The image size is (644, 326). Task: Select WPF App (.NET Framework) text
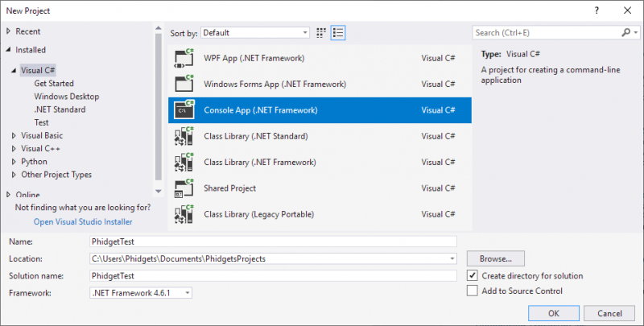pyautogui.click(x=254, y=58)
